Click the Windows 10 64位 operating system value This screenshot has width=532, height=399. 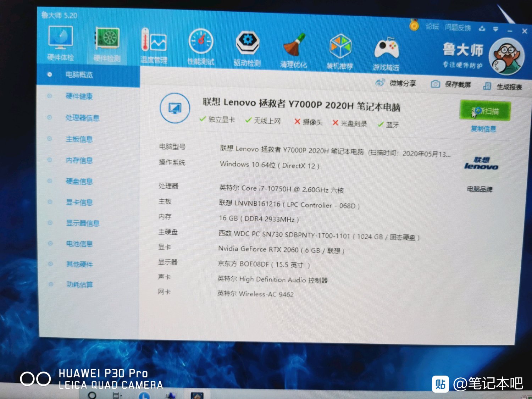pyautogui.click(x=270, y=165)
